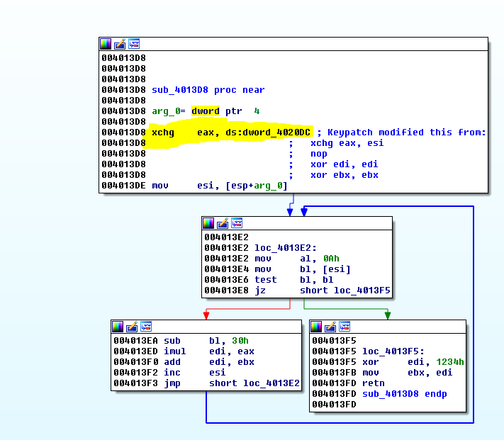Click edit pencil icon on sub_4013D8 block
The image size is (504, 440).
click(120, 44)
